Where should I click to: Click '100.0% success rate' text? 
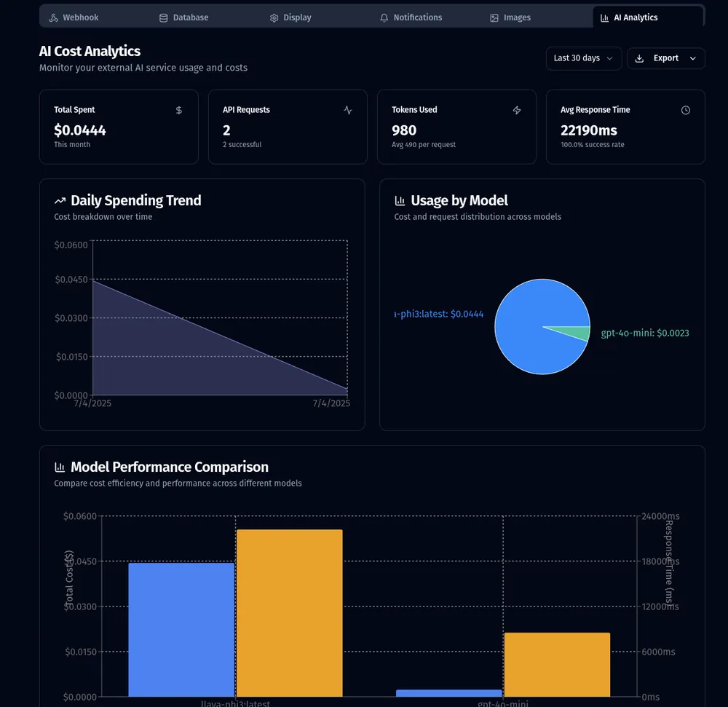(x=592, y=145)
